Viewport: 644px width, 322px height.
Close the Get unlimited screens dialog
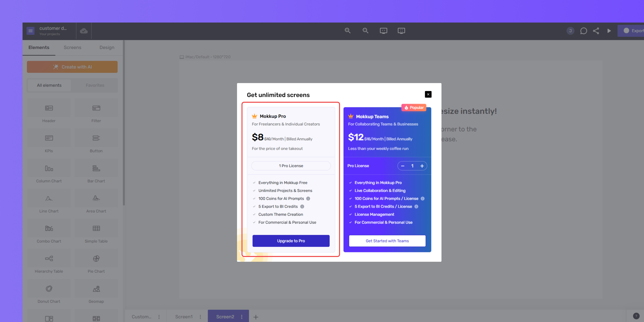click(428, 94)
